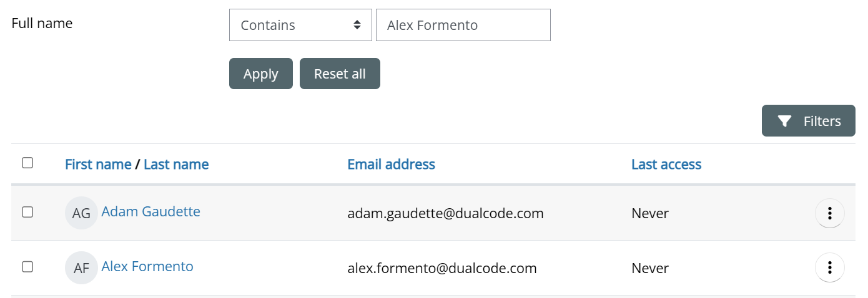Open actions menu for Alex Formento
Screen dimensions: 868x298
(829, 268)
